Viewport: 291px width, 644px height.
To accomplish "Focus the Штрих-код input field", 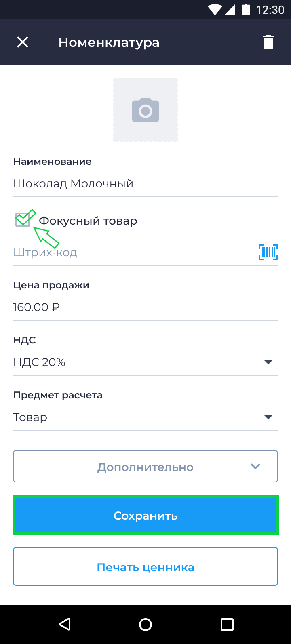I will pyautogui.click(x=129, y=253).
